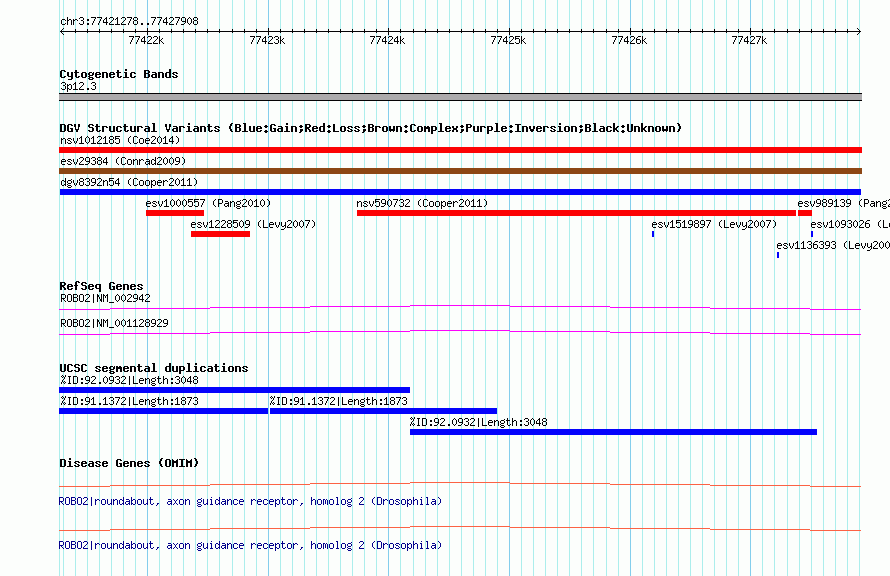Click the ROBO2|NM_002942 magenta gene line
The height and width of the screenshot is (576, 890).
[460, 308]
